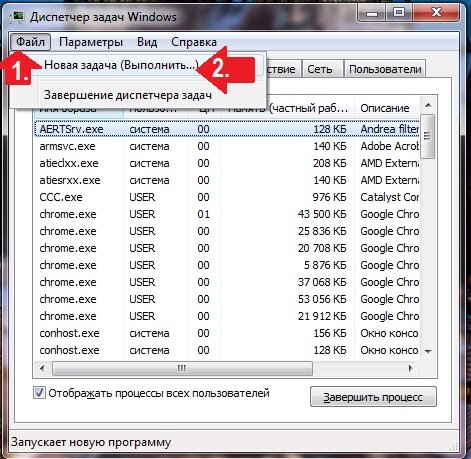
Task: Open the Справка menu
Action: pyautogui.click(x=194, y=42)
